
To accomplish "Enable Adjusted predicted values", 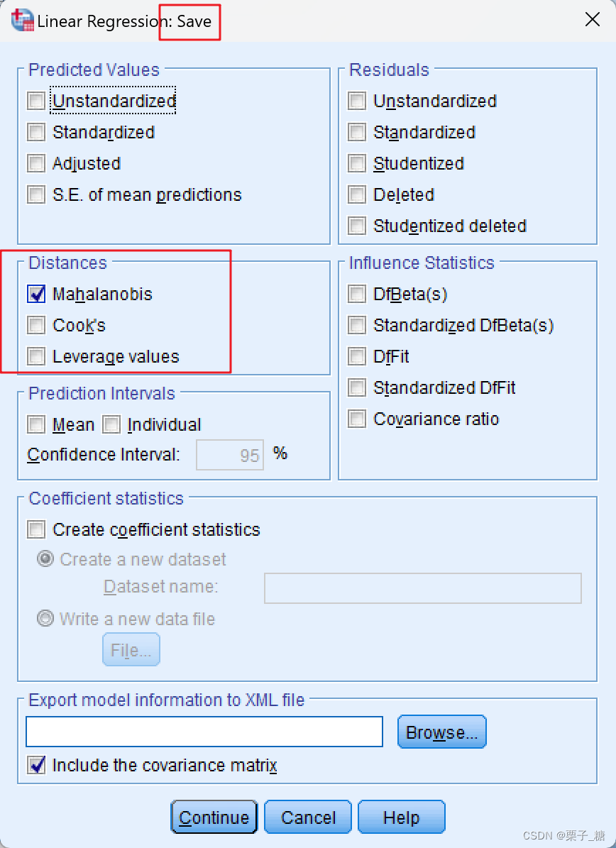I will tap(36, 163).
